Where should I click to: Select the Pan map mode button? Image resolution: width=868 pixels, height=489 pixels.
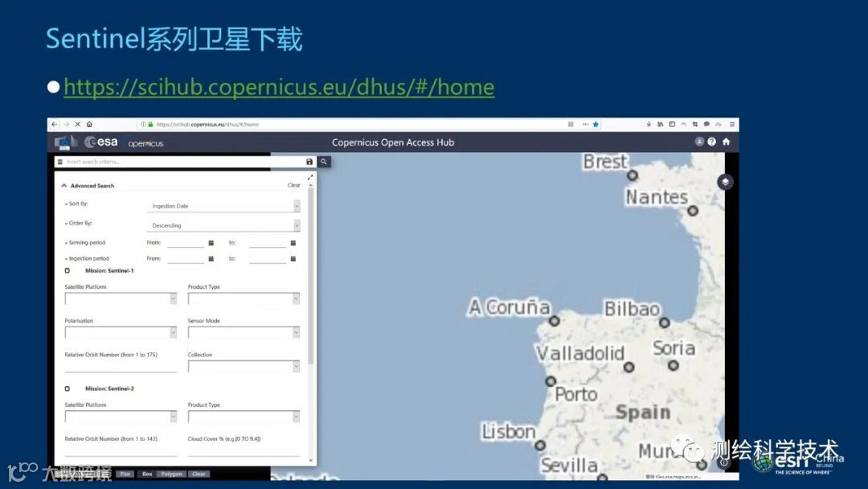pyautogui.click(x=125, y=474)
